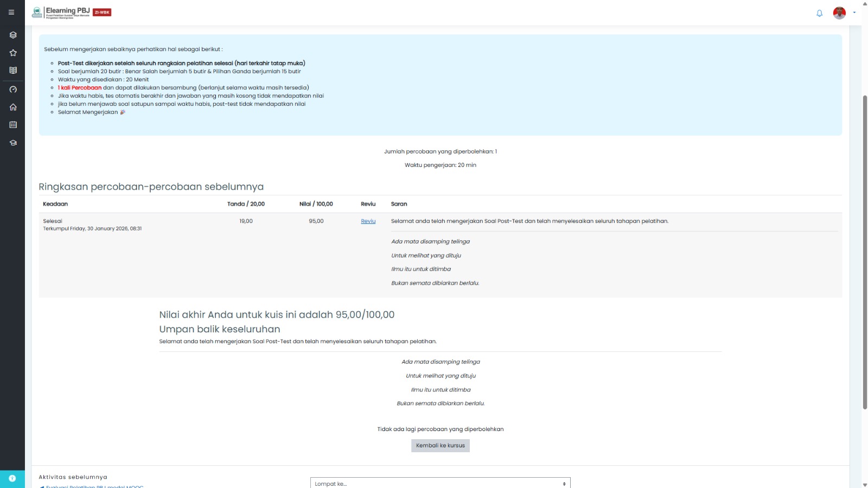Screen dimensions: 868x488
Task: Open the notifications bell
Action: [x=819, y=13]
